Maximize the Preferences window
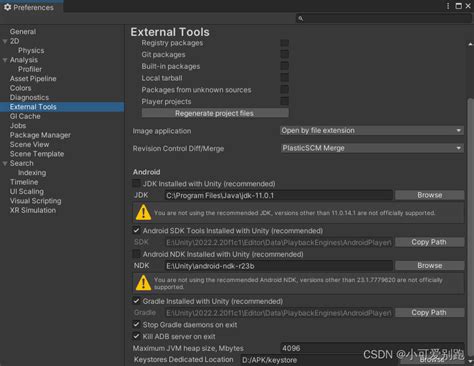 click(459, 6)
